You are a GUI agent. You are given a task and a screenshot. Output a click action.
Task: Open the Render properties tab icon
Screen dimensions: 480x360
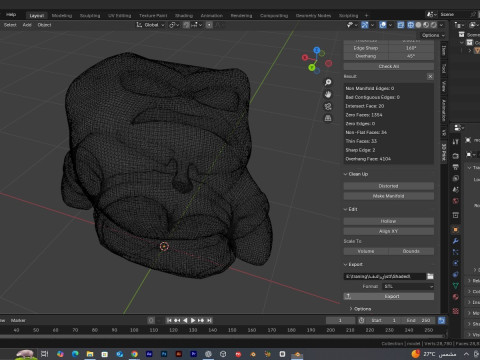(x=455, y=156)
